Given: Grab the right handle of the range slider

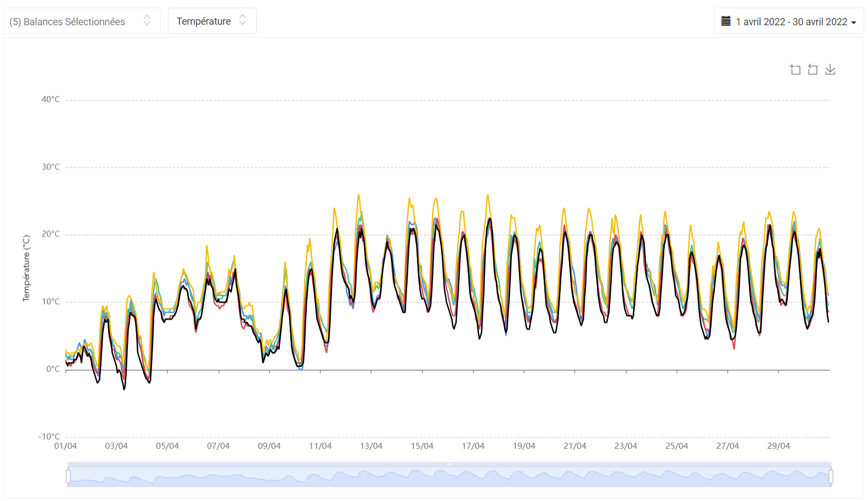Looking at the screenshot, I should [831, 476].
